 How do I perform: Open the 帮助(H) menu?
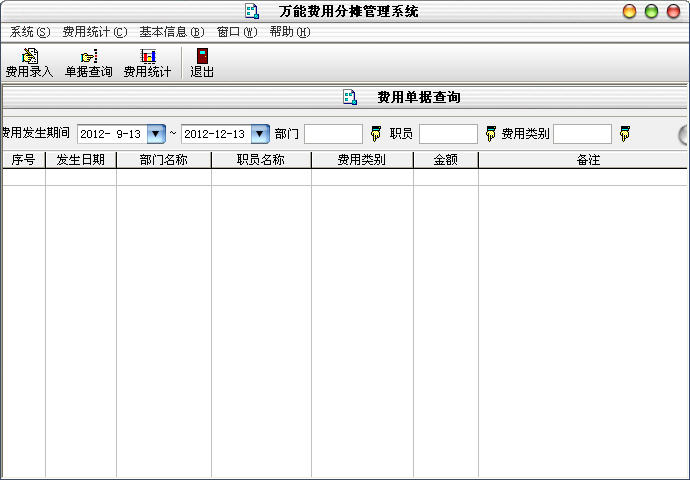point(290,32)
